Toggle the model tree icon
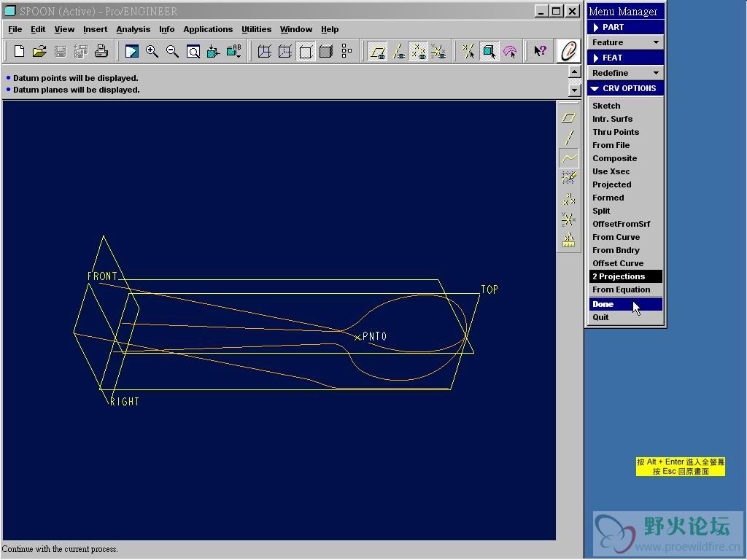 tap(347, 51)
